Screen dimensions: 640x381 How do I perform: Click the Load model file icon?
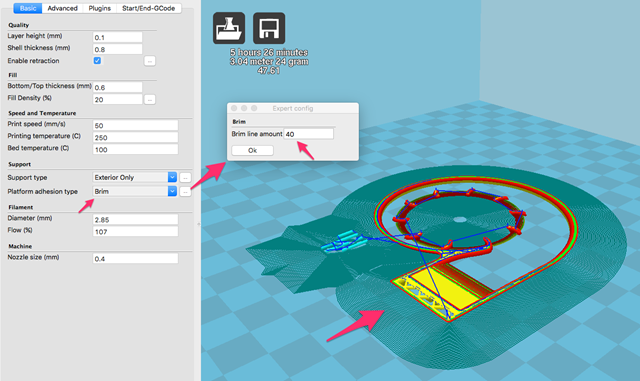[x=229, y=28]
